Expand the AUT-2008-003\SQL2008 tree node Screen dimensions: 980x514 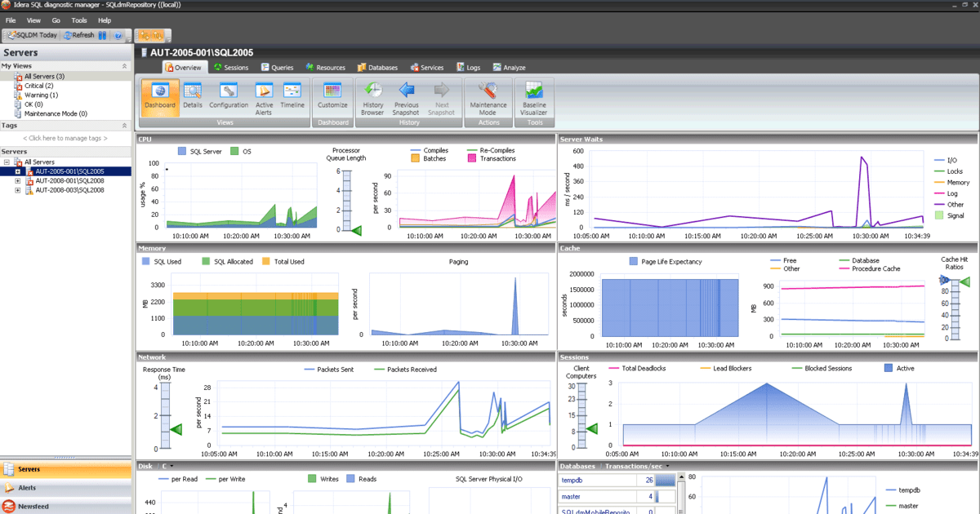pos(18,190)
